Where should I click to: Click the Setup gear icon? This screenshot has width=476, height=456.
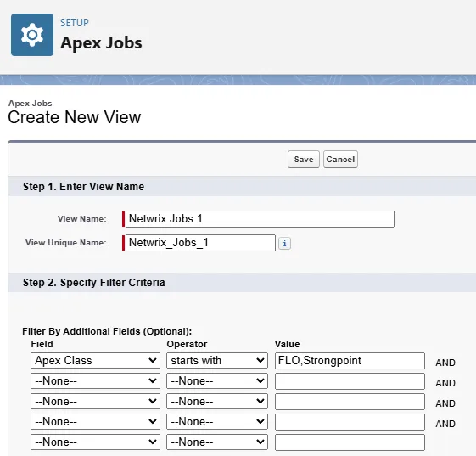[x=32, y=35]
